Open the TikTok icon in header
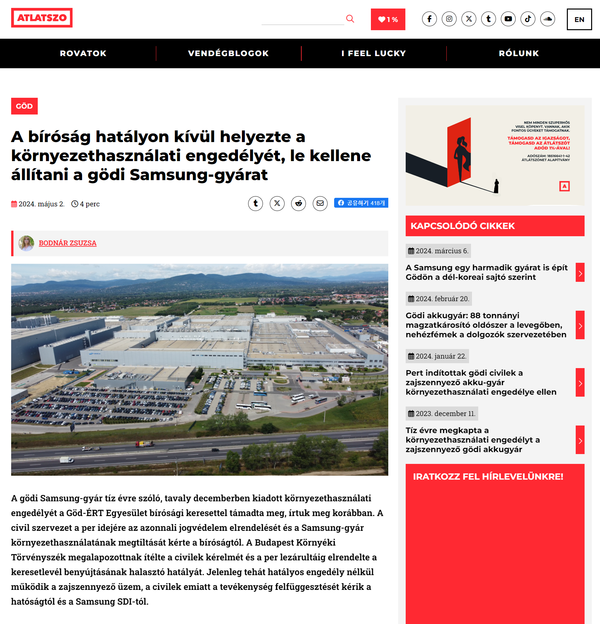The image size is (600, 624). 528,19
